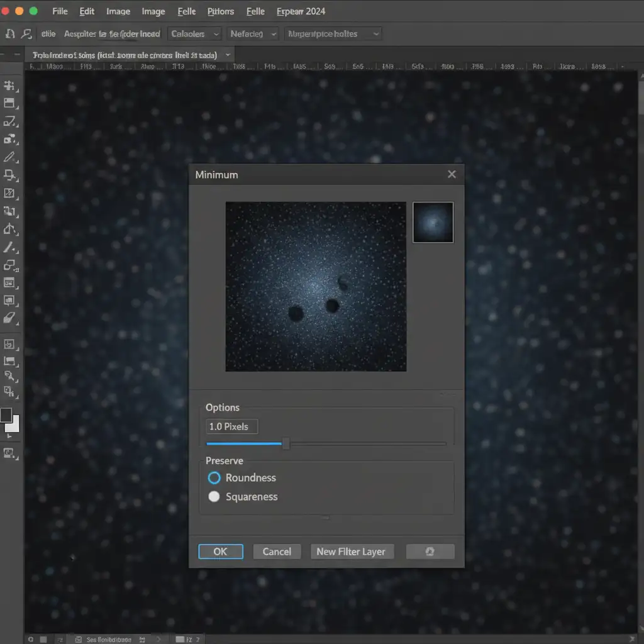The width and height of the screenshot is (644, 644).
Task: Cancel the Minimum filter dialog
Action: (277, 552)
